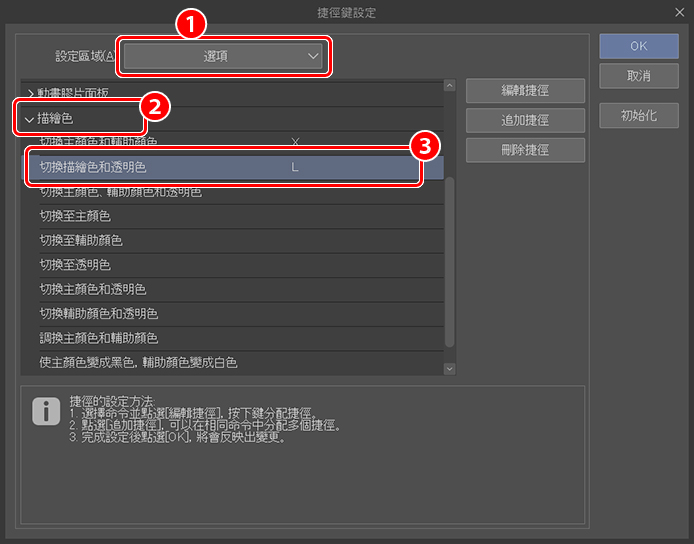Collapse the 描繪色 category
This screenshot has width=694, height=544.
(29, 119)
